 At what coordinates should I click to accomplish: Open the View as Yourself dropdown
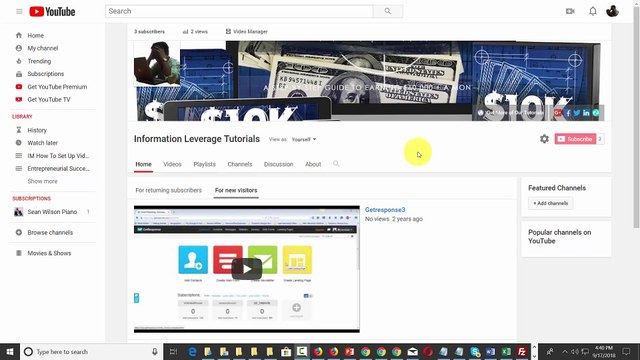(x=304, y=139)
